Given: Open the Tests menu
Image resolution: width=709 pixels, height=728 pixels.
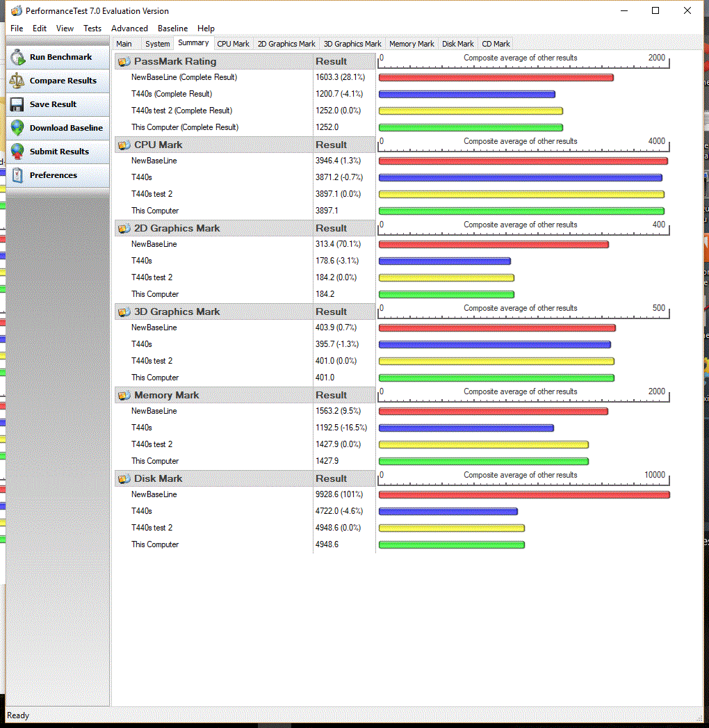Looking at the screenshot, I should tap(92, 29).
